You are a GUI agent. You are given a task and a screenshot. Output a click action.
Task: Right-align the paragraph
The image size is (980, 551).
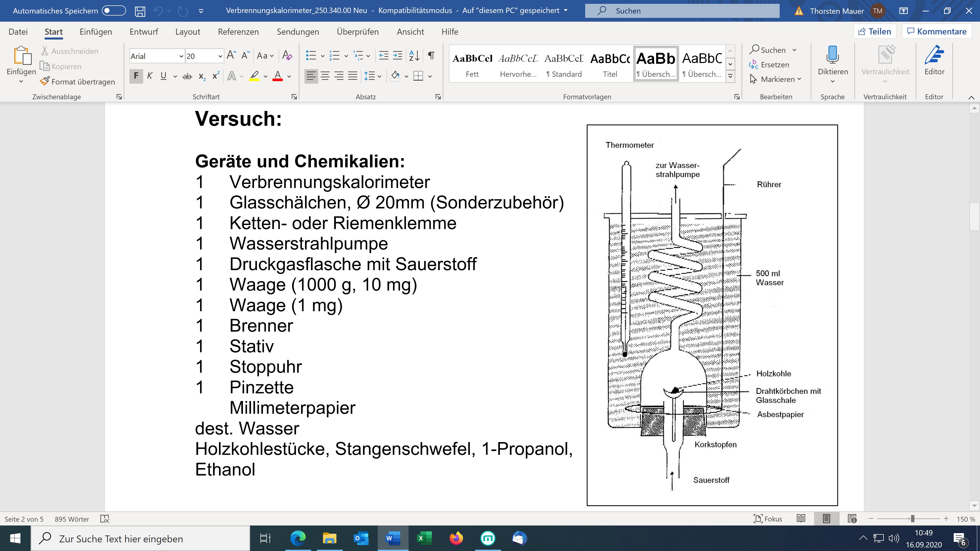(x=339, y=76)
